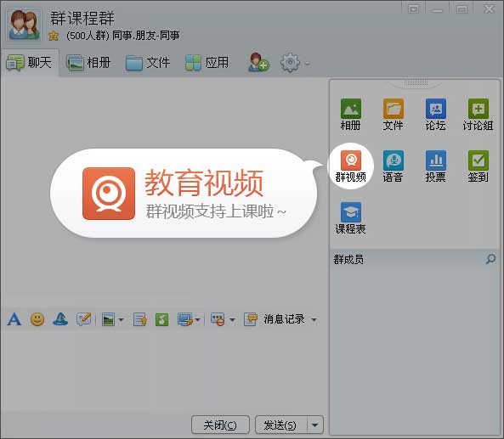
Task: Expand the screenshot options arrow
Action: [198, 320]
